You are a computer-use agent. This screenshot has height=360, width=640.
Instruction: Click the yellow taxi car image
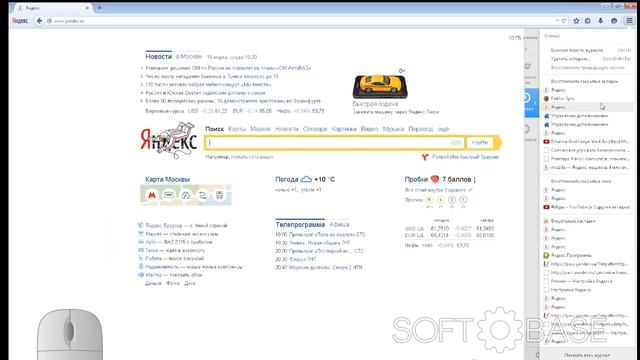click(380, 86)
